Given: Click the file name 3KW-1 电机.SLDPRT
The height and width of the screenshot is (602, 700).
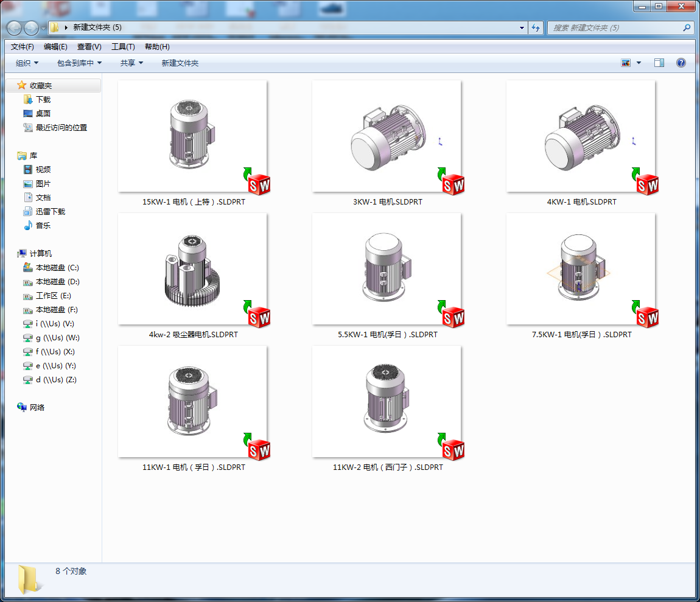Looking at the screenshot, I should [x=388, y=202].
